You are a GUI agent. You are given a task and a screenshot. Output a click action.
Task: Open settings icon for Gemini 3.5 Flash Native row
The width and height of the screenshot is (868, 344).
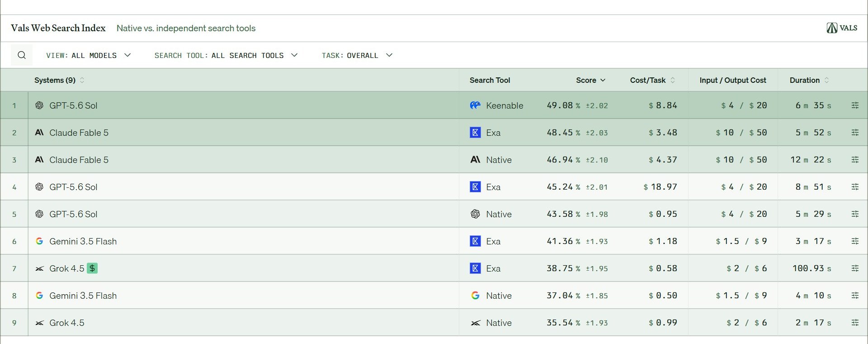coord(855,296)
